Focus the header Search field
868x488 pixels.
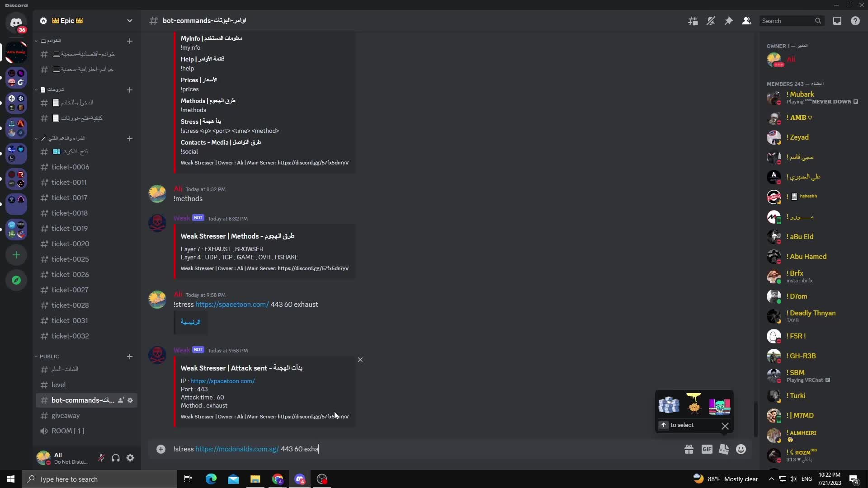(x=787, y=21)
